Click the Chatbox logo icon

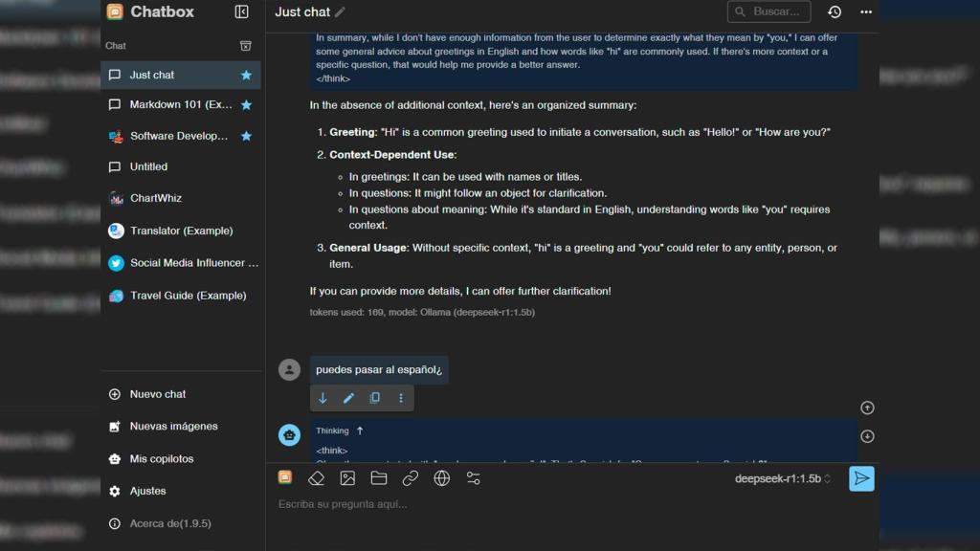coord(115,11)
